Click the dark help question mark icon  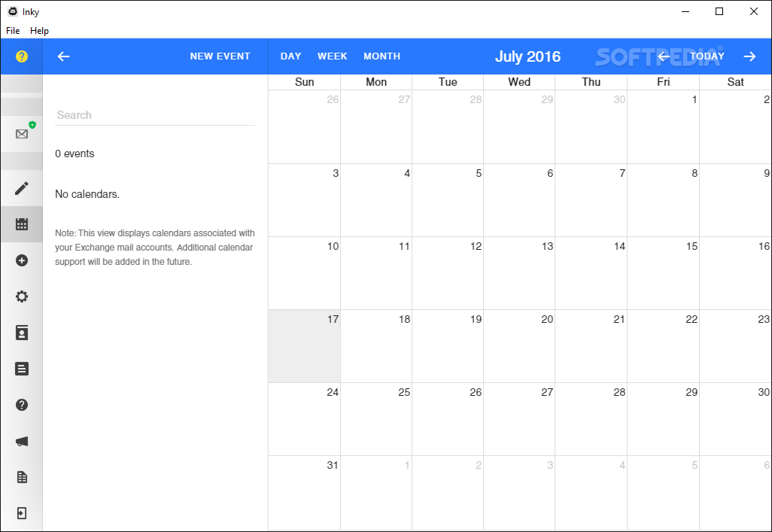pos(22,405)
